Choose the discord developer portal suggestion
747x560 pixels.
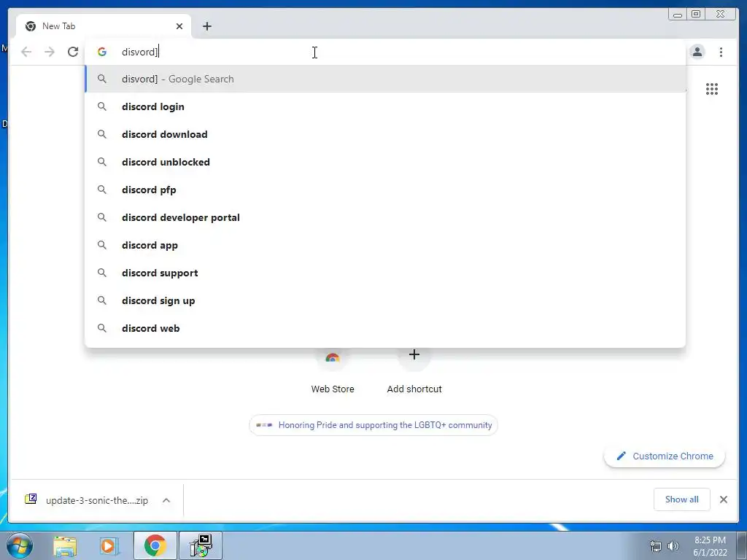point(385,217)
